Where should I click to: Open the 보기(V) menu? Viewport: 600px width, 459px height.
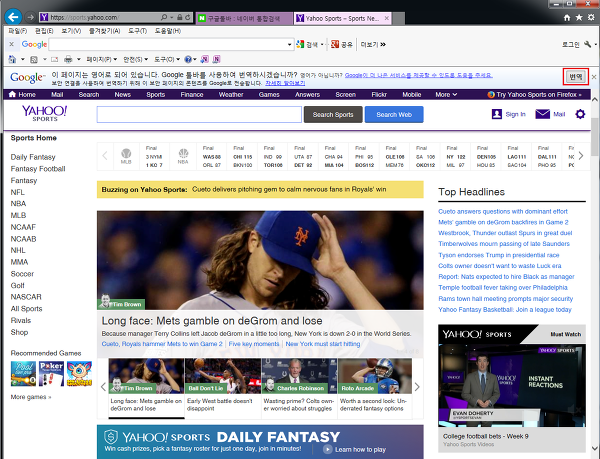click(71, 31)
